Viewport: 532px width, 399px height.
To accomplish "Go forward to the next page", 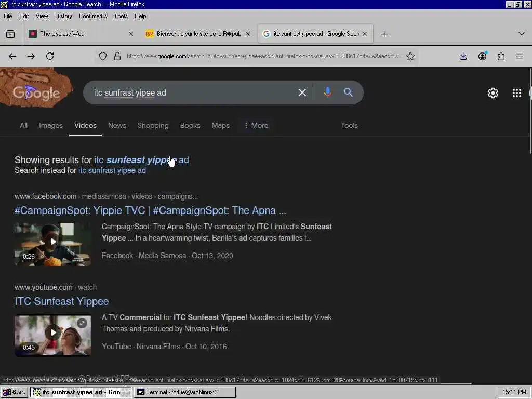I will (x=31, y=56).
